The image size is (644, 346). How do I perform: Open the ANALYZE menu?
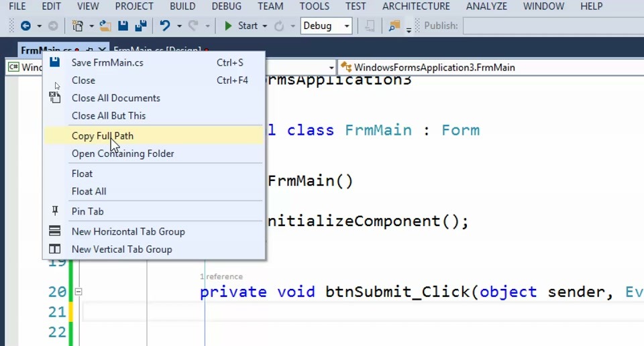pos(486,6)
